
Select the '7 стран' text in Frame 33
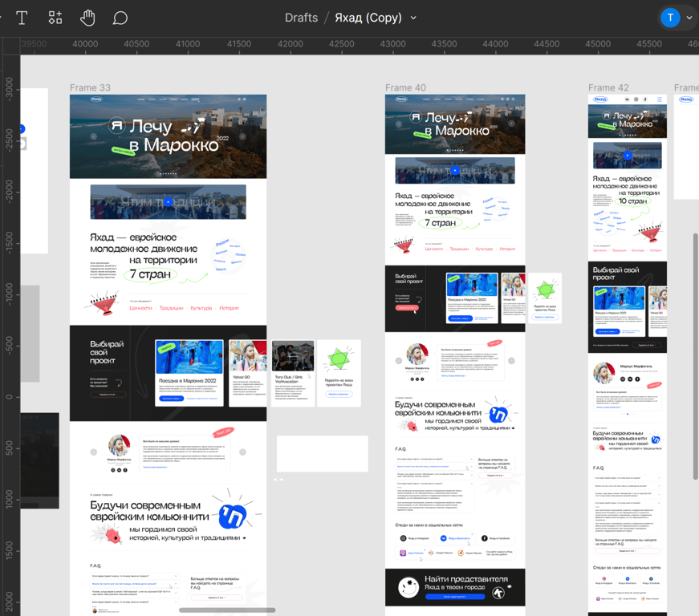[150, 274]
